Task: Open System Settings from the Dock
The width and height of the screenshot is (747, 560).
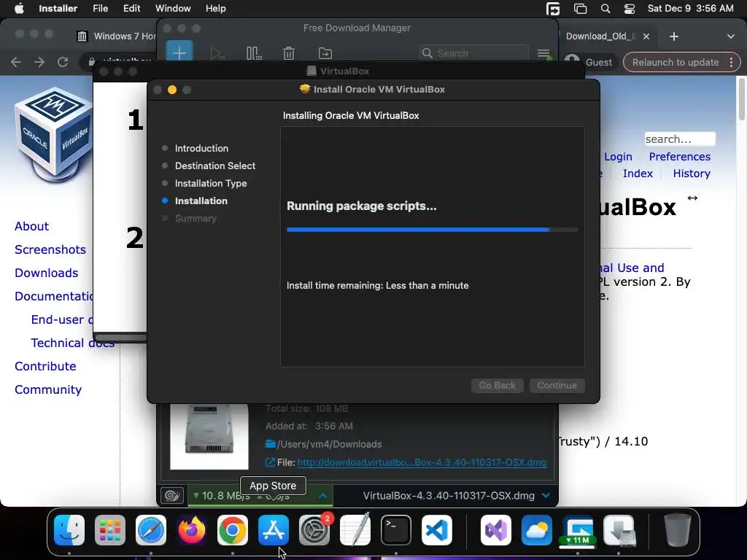Action: point(314,530)
